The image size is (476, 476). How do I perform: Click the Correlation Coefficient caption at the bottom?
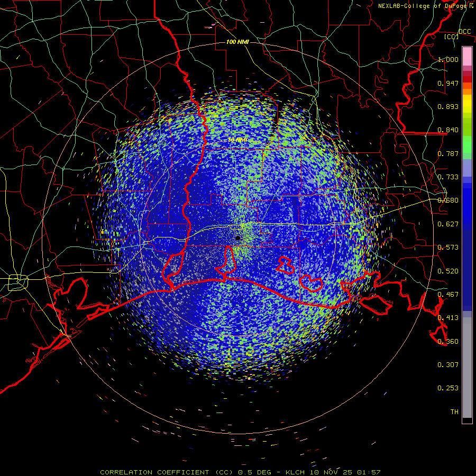pos(240,472)
